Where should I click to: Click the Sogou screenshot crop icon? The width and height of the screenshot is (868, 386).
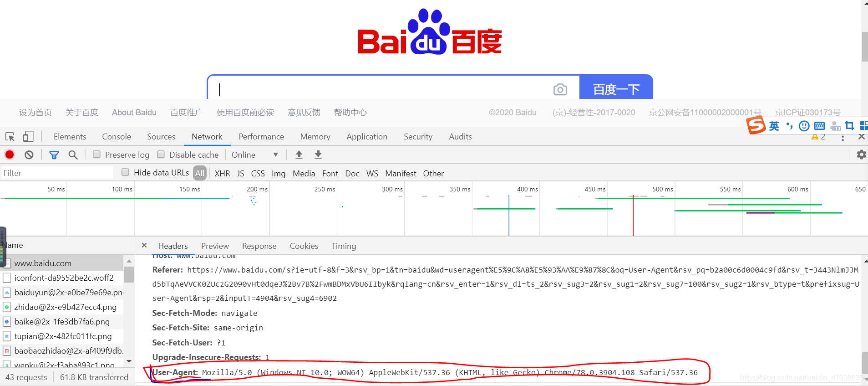click(x=849, y=126)
